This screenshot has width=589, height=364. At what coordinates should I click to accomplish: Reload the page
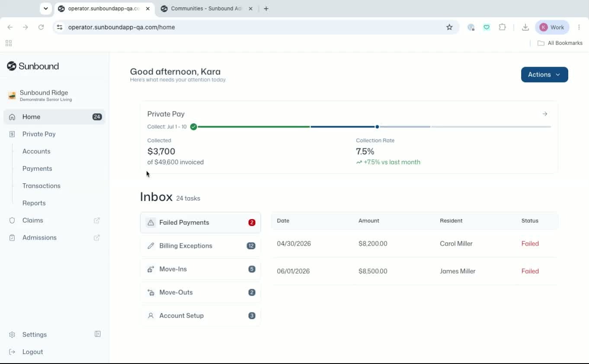(x=41, y=27)
